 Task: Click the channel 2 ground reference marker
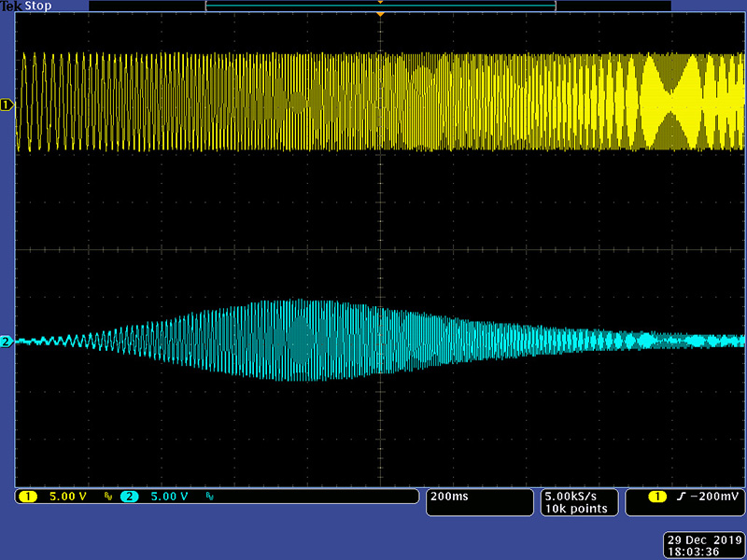(x=7, y=342)
